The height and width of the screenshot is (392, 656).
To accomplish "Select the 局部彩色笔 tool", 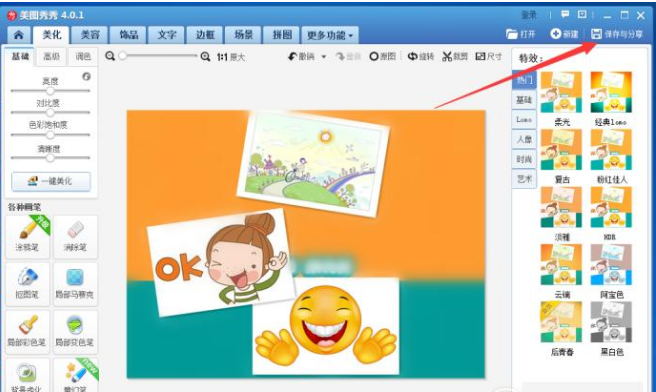I will [27, 332].
